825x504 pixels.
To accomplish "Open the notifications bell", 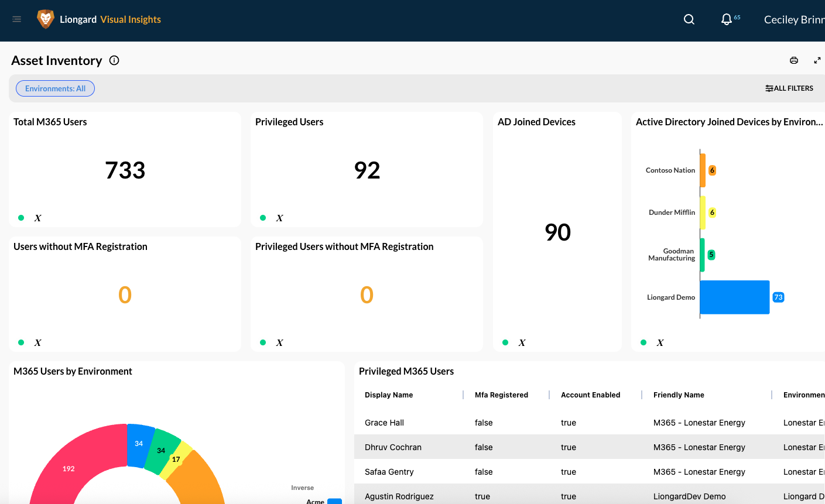I will (x=727, y=19).
